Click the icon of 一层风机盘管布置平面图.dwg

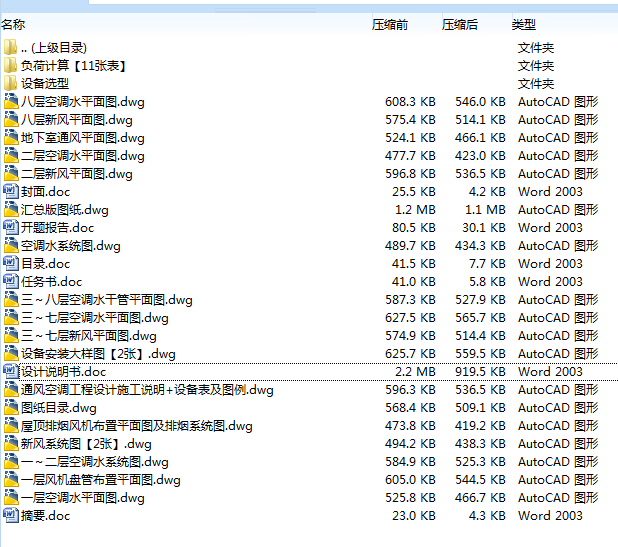11,480
